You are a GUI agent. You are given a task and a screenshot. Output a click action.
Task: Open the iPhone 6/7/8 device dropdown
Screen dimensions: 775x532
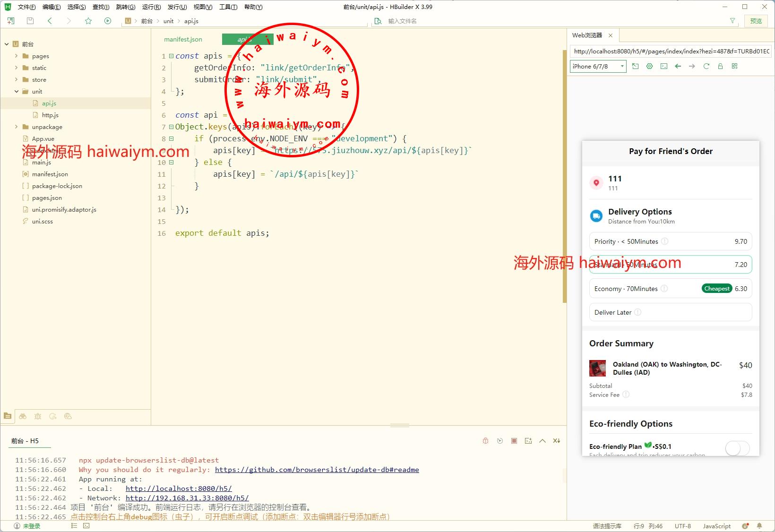598,67
